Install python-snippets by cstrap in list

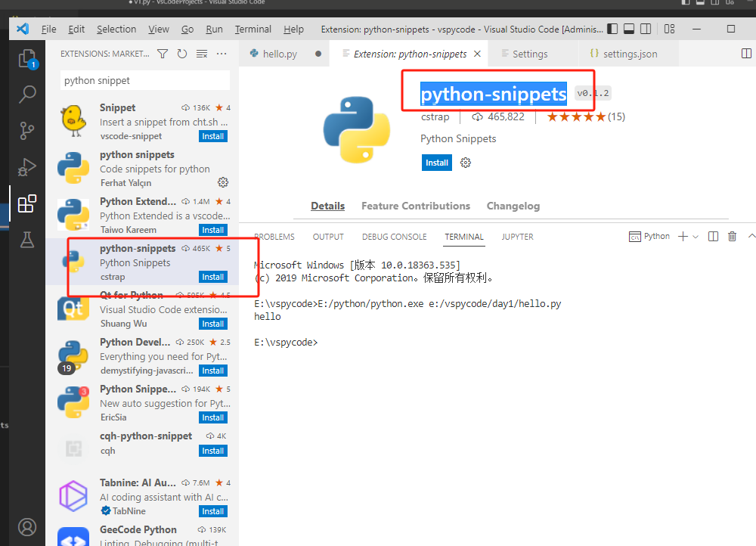click(212, 276)
